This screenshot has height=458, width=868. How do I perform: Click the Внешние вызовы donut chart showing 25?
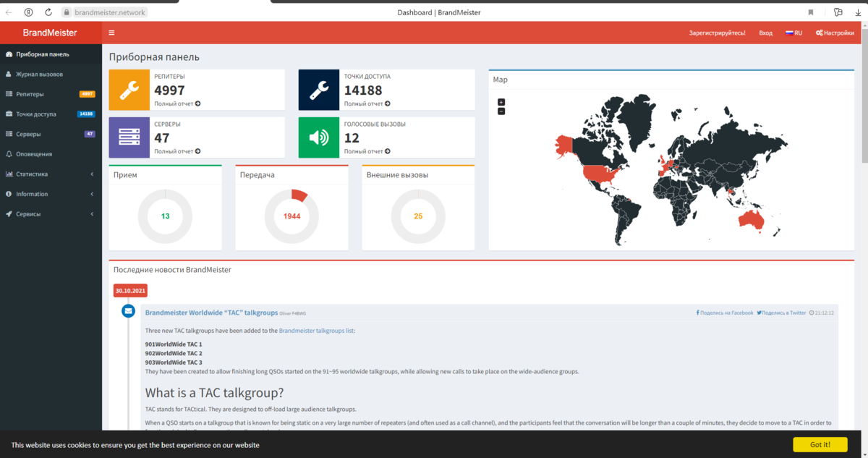tap(418, 216)
